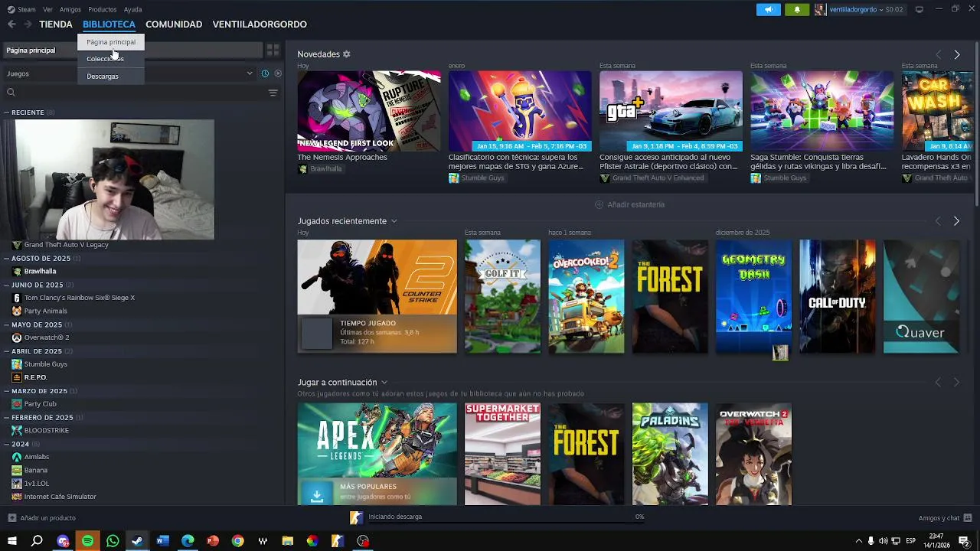Toggle sort by recent activity clock icon
980x551 pixels.
[x=265, y=73]
